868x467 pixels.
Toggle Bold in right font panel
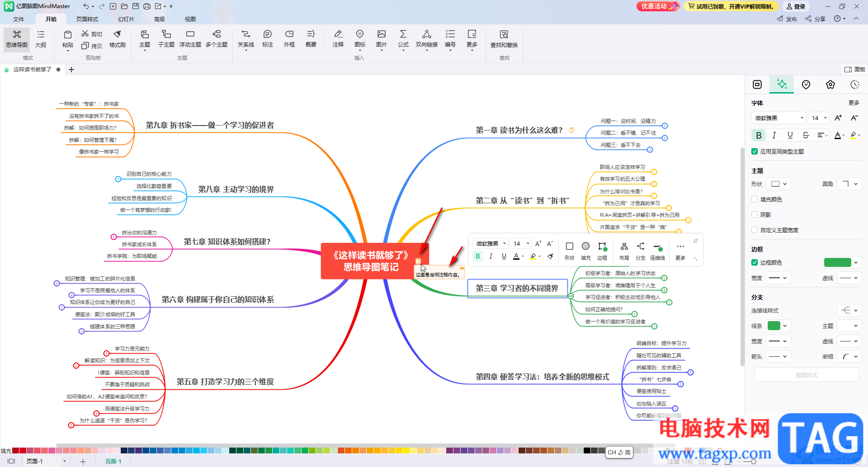[x=759, y=135]
